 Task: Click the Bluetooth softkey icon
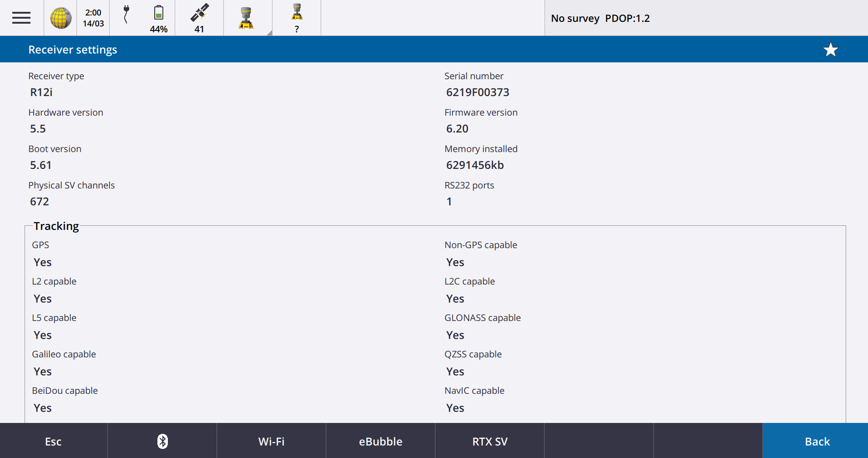[162, 441]
